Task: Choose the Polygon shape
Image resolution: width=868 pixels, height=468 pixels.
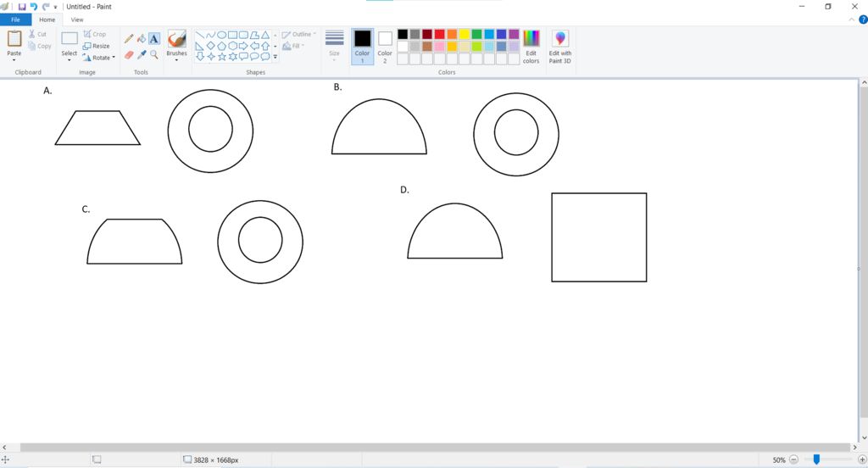Action: coord(254,35)
